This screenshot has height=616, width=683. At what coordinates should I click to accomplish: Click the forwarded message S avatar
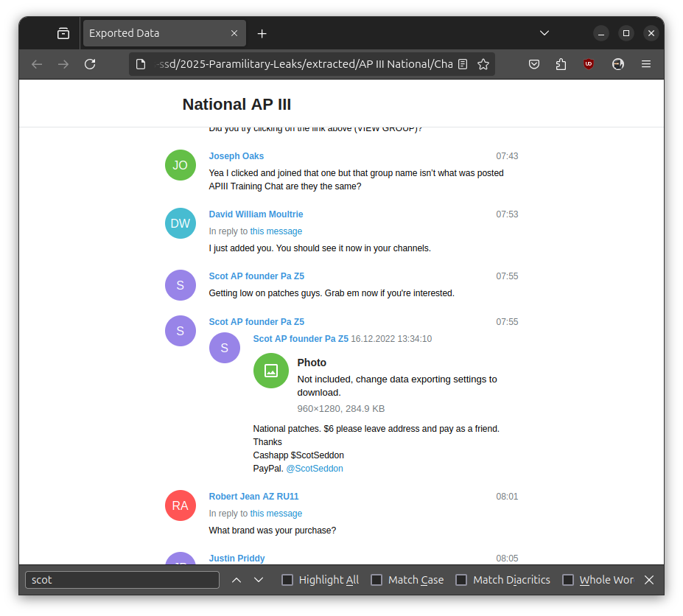pos(225,348)
